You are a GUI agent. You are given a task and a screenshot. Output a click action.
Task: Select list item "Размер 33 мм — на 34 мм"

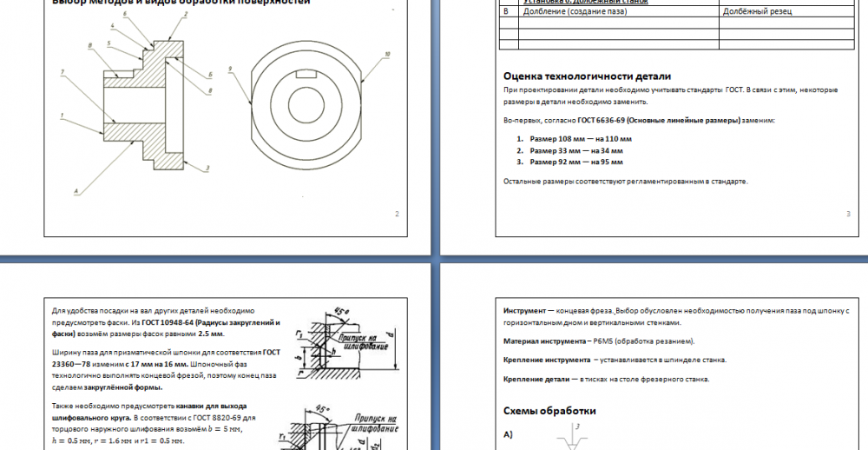point(576,150)
